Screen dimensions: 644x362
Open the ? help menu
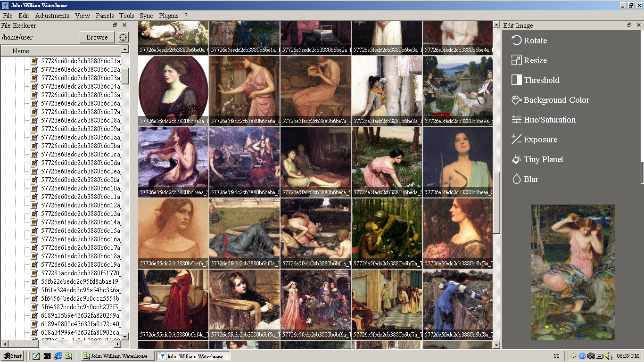coord(186,16)
